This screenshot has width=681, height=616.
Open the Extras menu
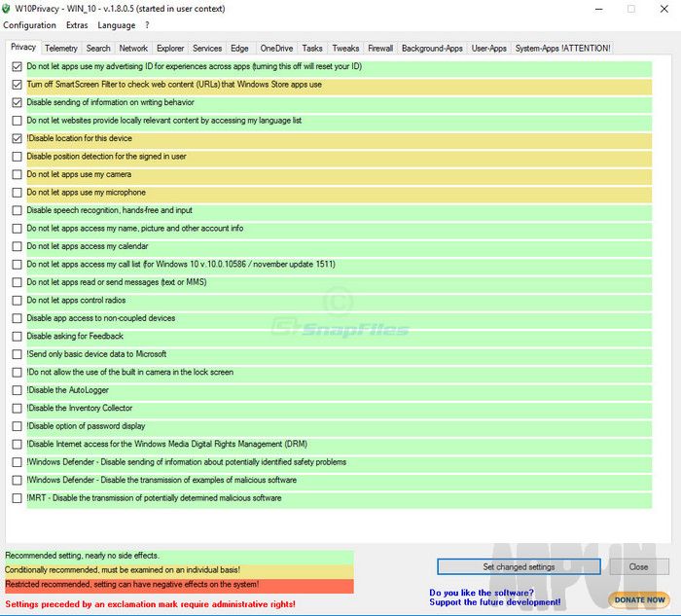(x=77, y=25)
